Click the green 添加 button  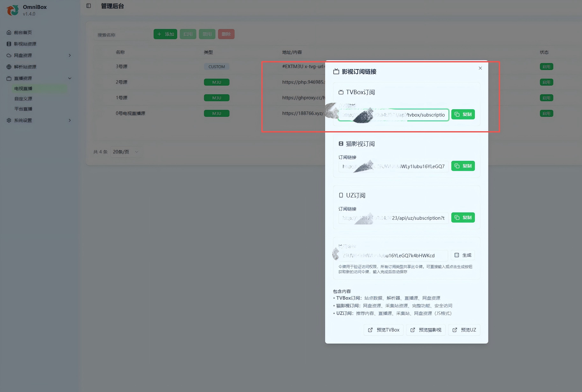click(165, 34)
